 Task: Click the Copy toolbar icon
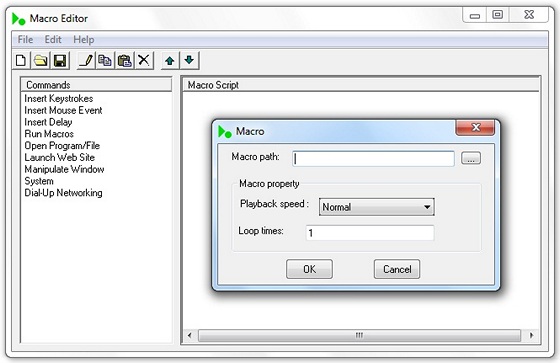coord(105,60)
